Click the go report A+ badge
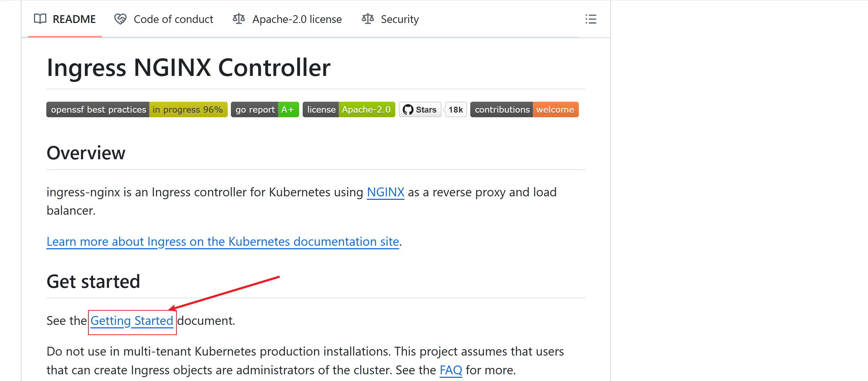The image size is (868, 381). (265, 109)
